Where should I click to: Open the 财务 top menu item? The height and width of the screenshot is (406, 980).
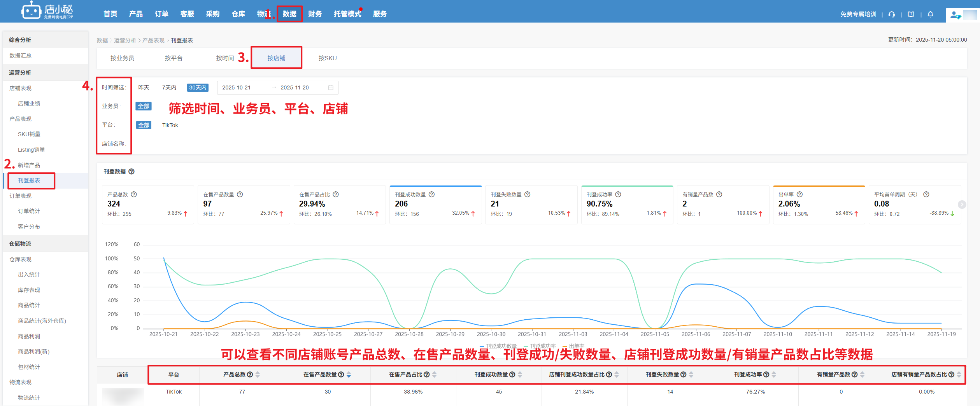pos(315,14)
